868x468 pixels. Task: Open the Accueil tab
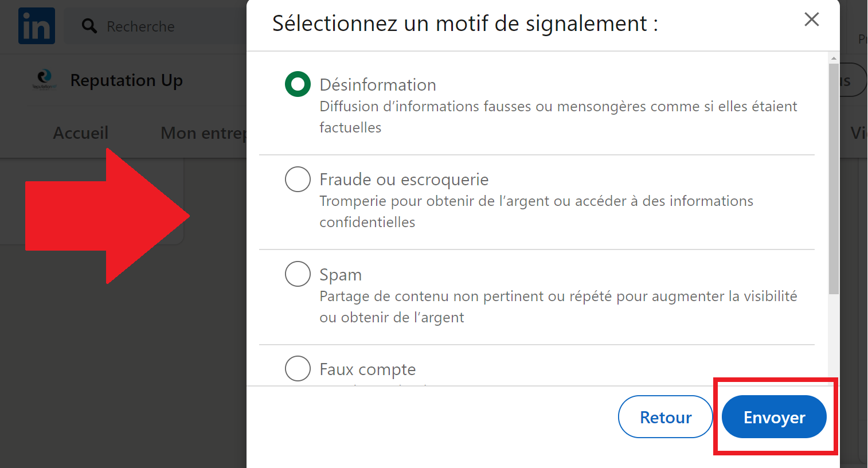coord(81,133)
